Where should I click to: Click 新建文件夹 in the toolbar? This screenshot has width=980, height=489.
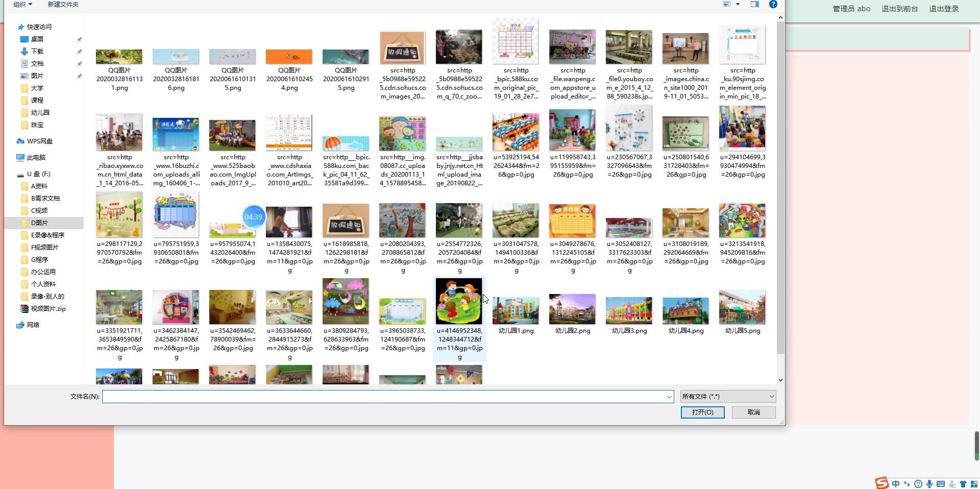[x=63, y=5]
